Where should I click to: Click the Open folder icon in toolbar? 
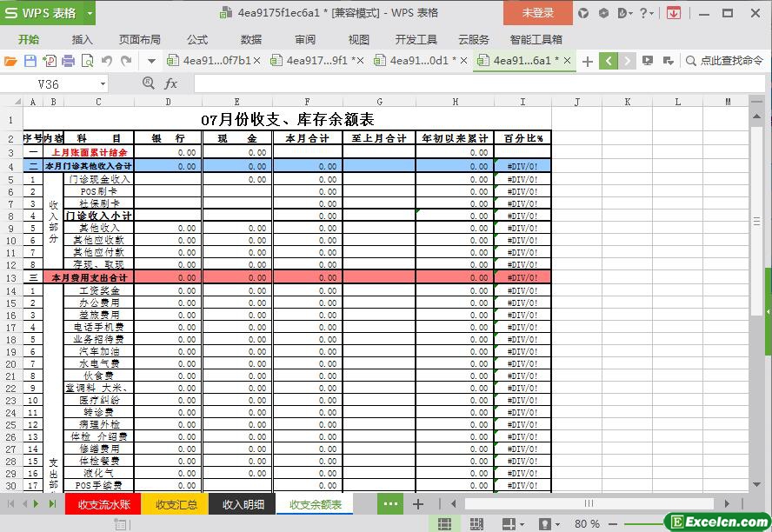pyautogui.click(x=10, y=61)
